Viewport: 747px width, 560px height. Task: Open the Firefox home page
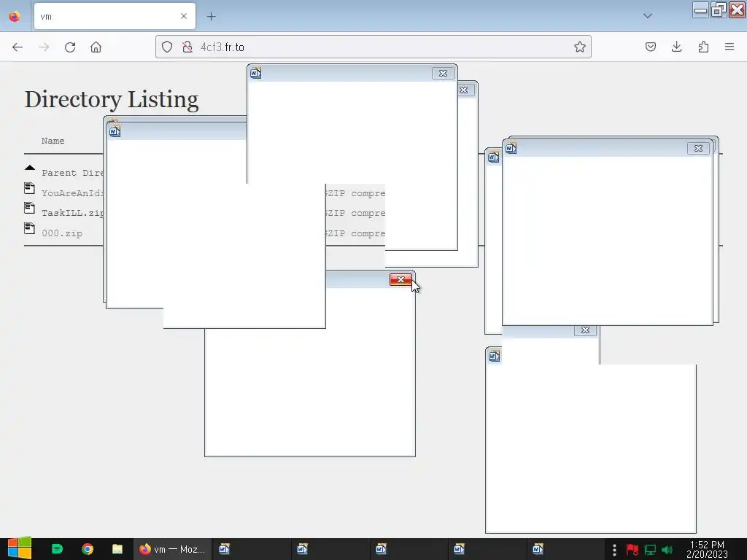point(96,47)
